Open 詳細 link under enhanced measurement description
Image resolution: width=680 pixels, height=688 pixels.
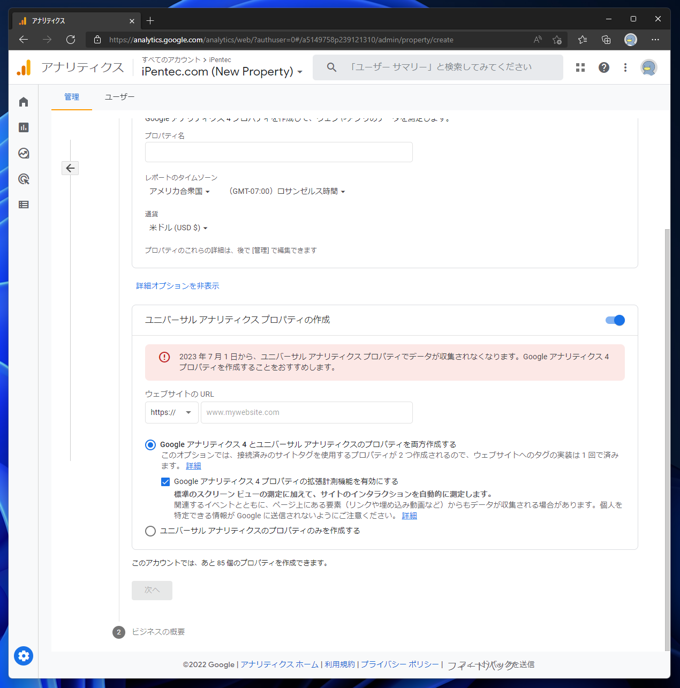[x=409, y=516]
